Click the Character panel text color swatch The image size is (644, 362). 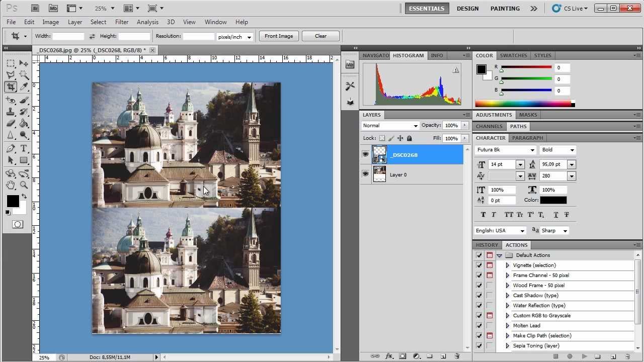(553, 200)
